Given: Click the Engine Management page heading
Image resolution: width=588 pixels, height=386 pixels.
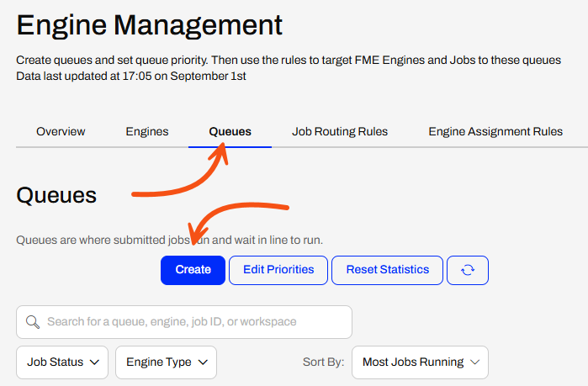Looking at the screenshot, I should [149, 25].
